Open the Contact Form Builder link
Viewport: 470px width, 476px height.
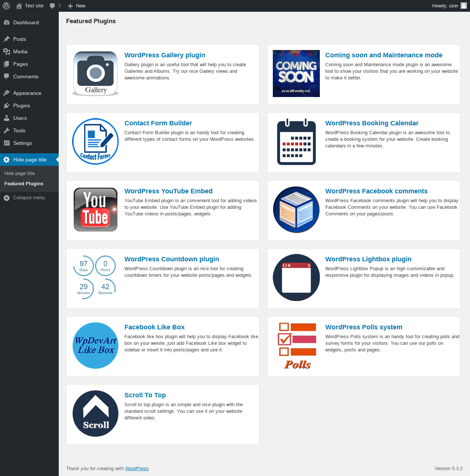click(x=158, y=123)
